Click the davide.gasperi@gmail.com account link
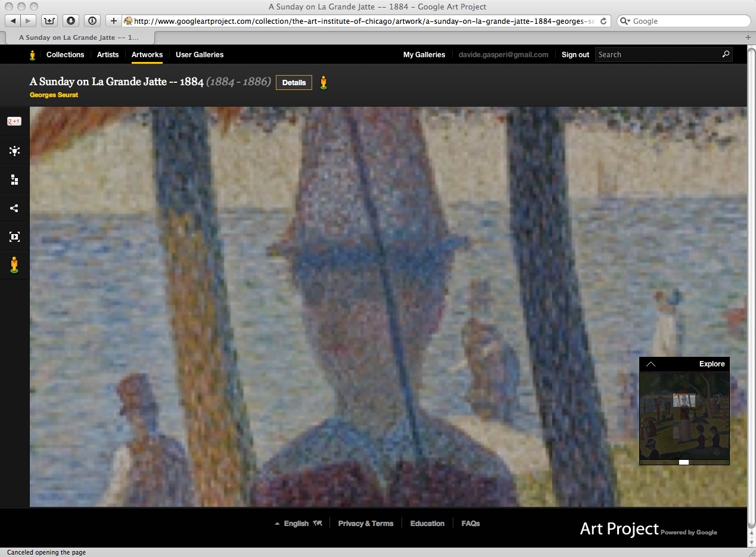The height and width of the screenshot is (557, 756). point(503,55)
